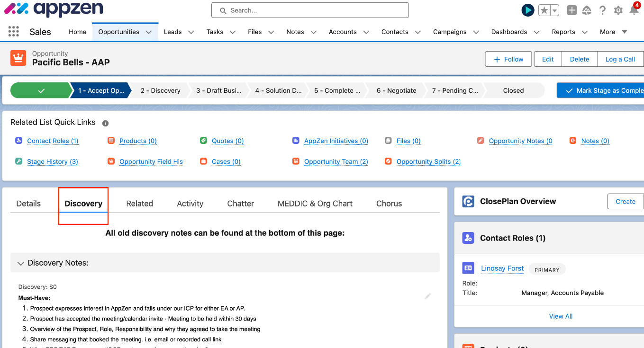Open the Notifications bell icon
This screenshot has width=644, height=348.
634,10
